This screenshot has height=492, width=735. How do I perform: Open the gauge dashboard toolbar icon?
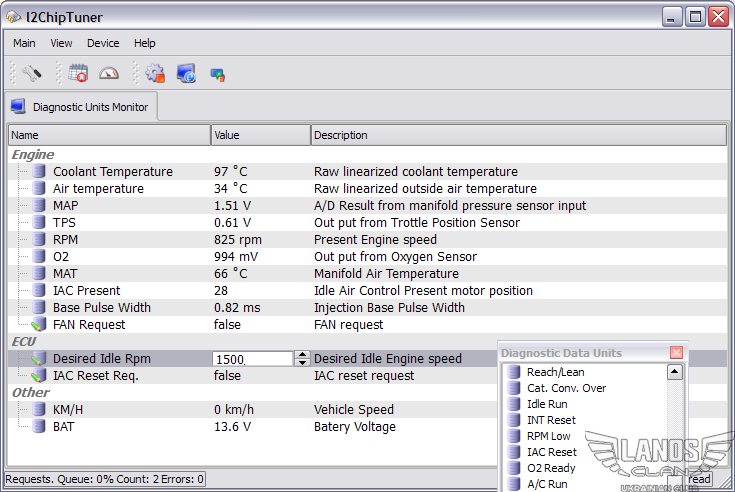(109, 73)
